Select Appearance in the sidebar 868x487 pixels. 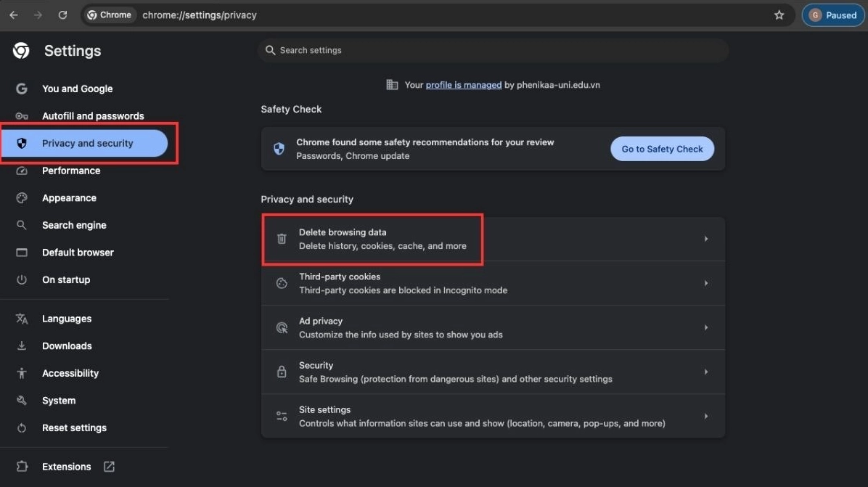click(x=69, y=197)
